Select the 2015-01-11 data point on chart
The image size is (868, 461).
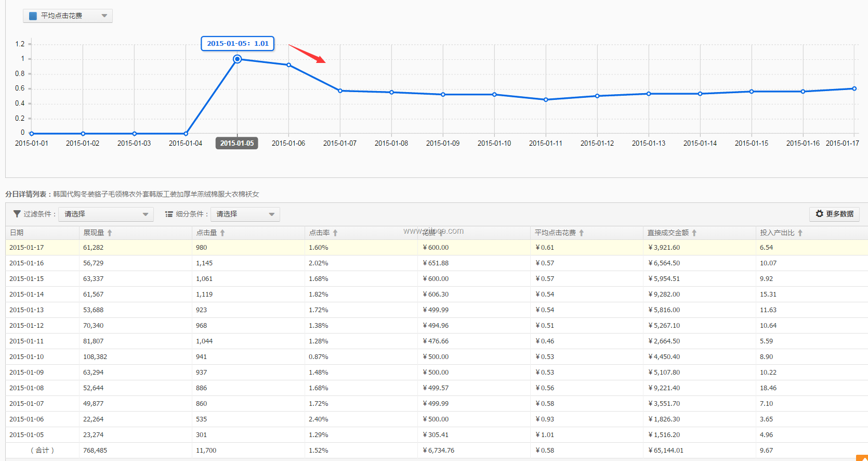click(546, 99)
